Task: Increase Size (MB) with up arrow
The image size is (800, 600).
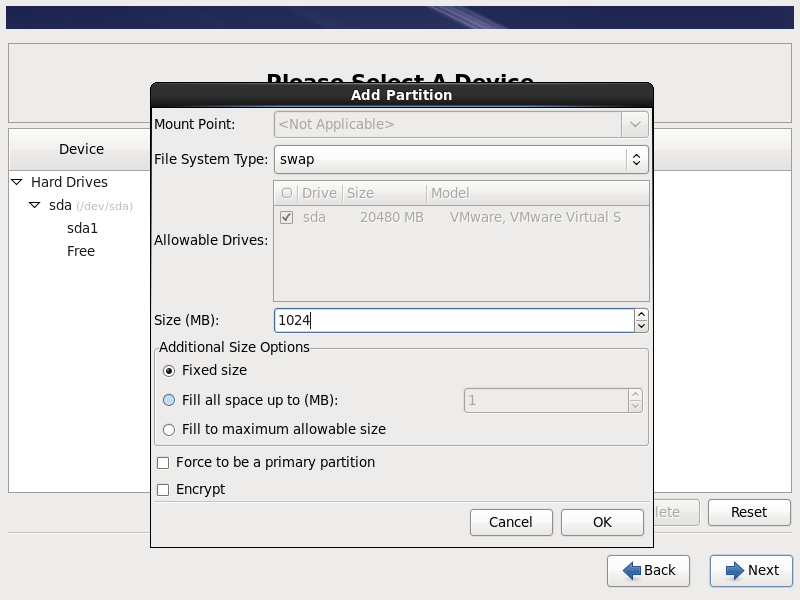Action: (x=641, y=315)
